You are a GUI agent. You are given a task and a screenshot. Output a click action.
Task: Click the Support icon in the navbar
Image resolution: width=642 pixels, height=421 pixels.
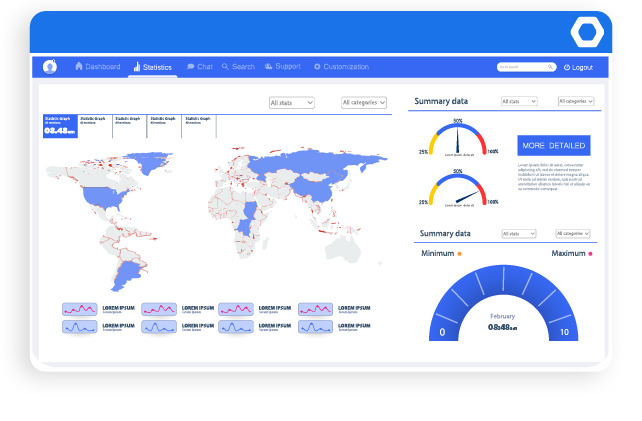coord(269,67)
